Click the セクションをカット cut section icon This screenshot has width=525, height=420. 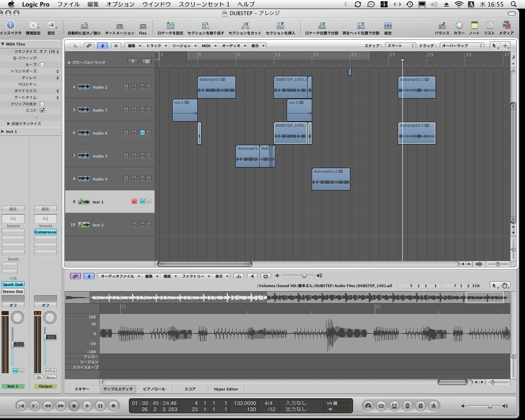tap(245, 25)
